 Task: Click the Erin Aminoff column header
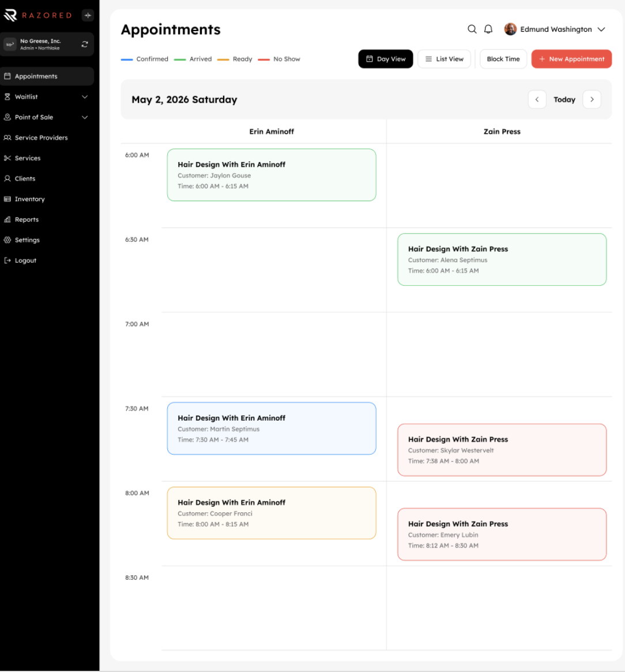272,131
